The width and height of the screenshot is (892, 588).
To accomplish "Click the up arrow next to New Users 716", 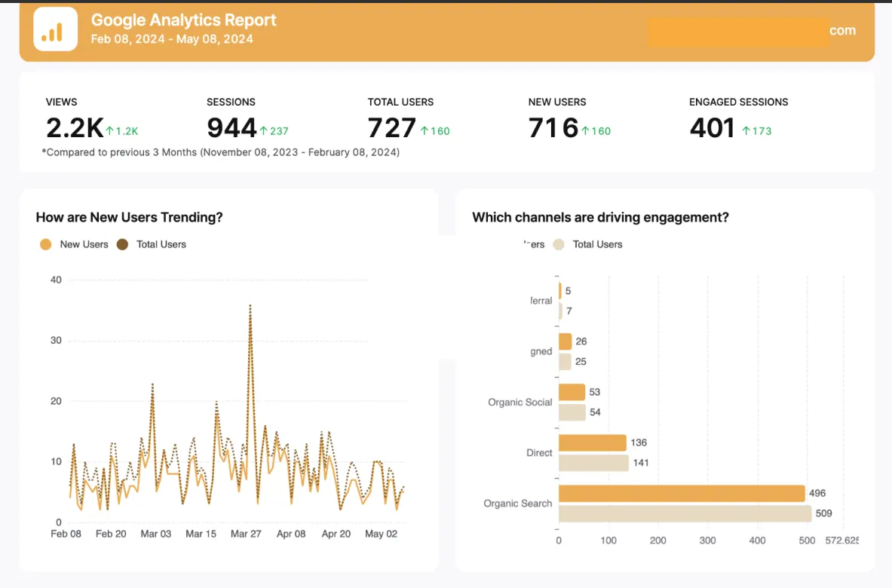I will click(585, 131).
